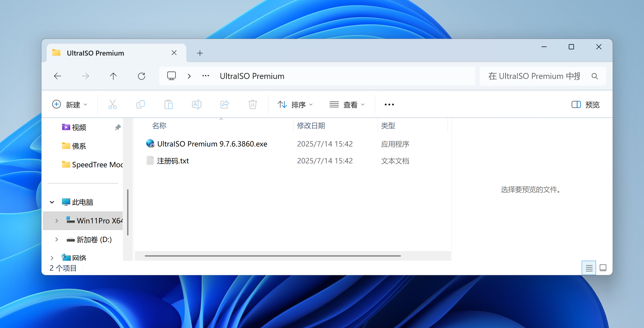Viewport: 644px width, 328px height.
Task: Switch to large thumbnails view
Action: coord(603,268)
